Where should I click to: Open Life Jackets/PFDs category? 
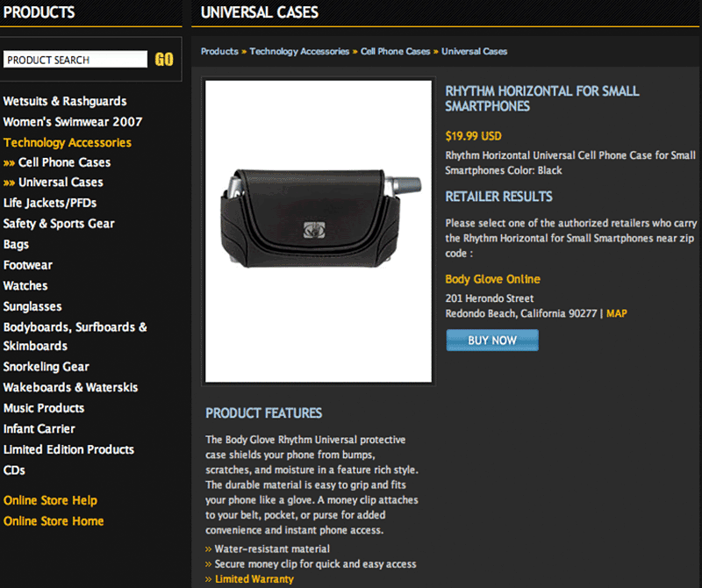click(50, 203)
